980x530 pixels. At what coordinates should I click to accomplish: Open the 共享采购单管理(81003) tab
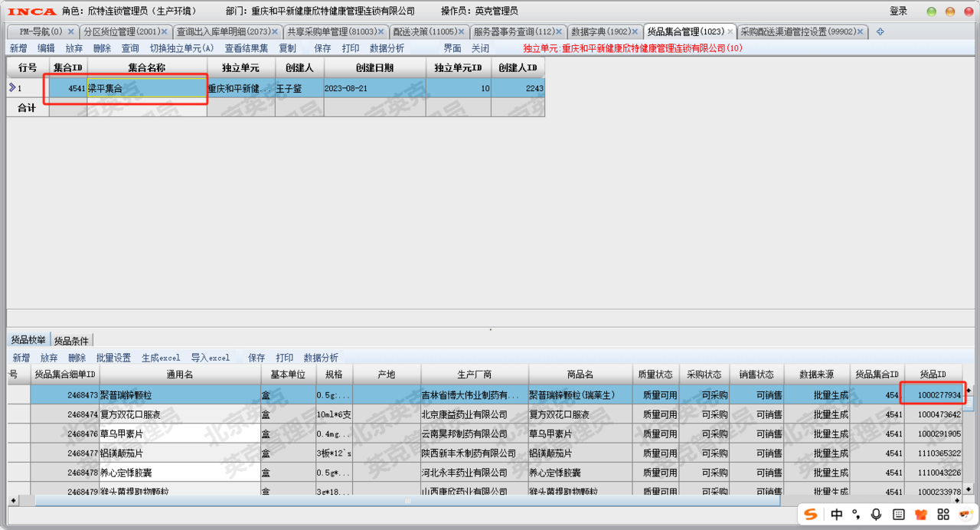(x=332, y=31)
